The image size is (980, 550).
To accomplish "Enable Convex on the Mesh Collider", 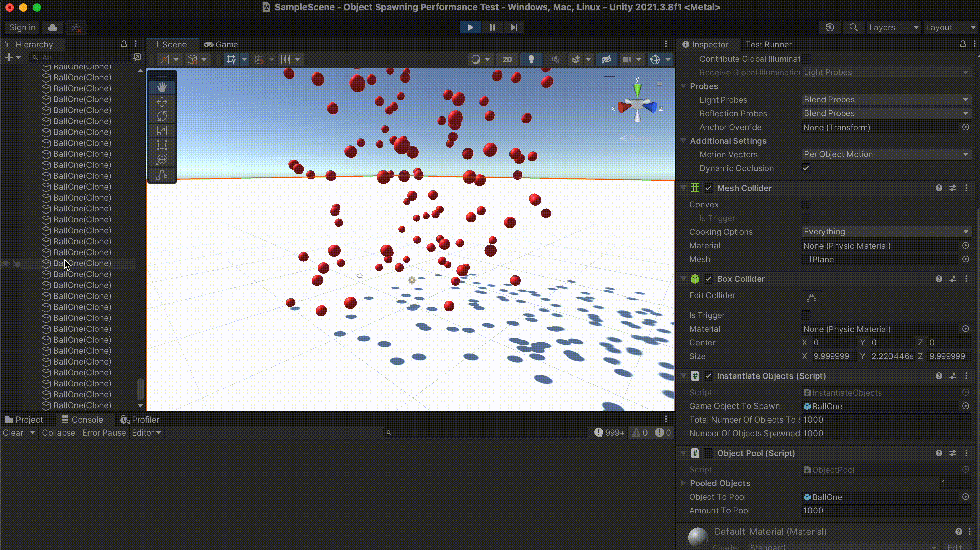I will [x=806, y=204].
